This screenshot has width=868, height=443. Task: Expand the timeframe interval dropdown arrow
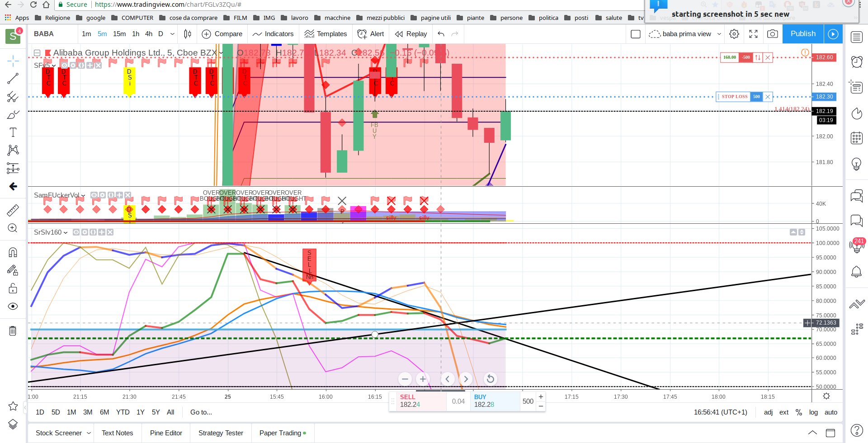pyautogui.click(x=172, y=34)
